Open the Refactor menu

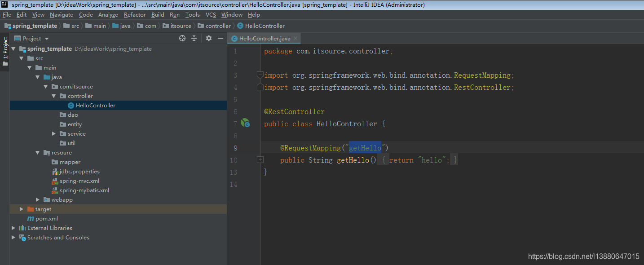tap(135, 15)
